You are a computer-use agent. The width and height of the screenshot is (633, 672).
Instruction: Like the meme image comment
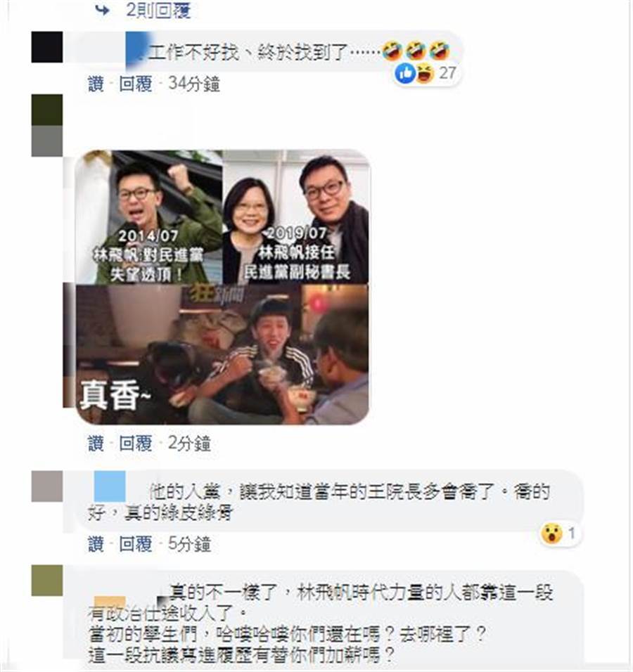point(96,443)
